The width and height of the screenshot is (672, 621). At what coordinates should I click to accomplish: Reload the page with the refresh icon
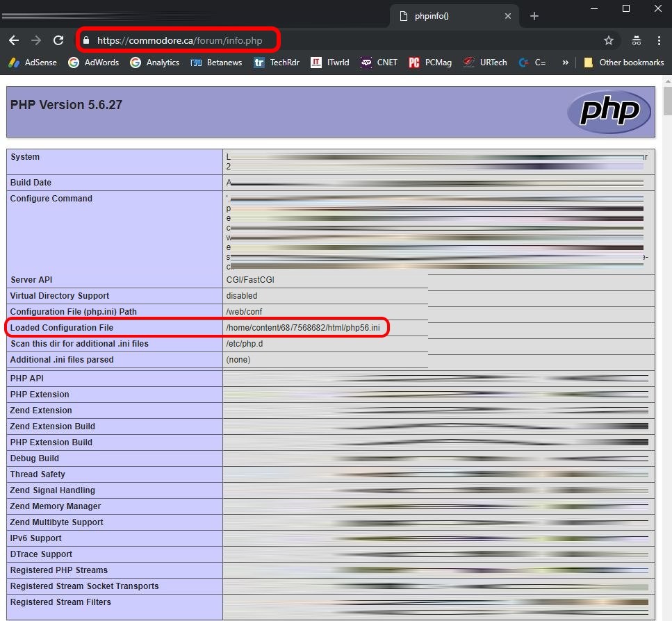click(x=58, y=40)
